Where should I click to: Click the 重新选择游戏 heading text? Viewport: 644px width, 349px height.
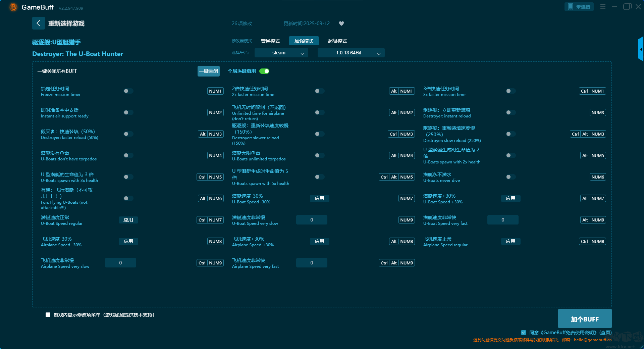(66, 23)
